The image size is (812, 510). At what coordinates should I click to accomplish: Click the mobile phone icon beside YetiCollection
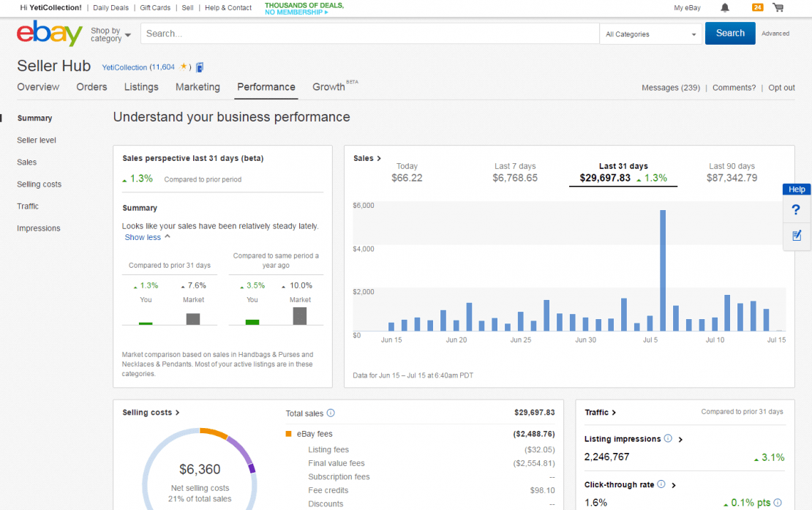pos(199,67)
